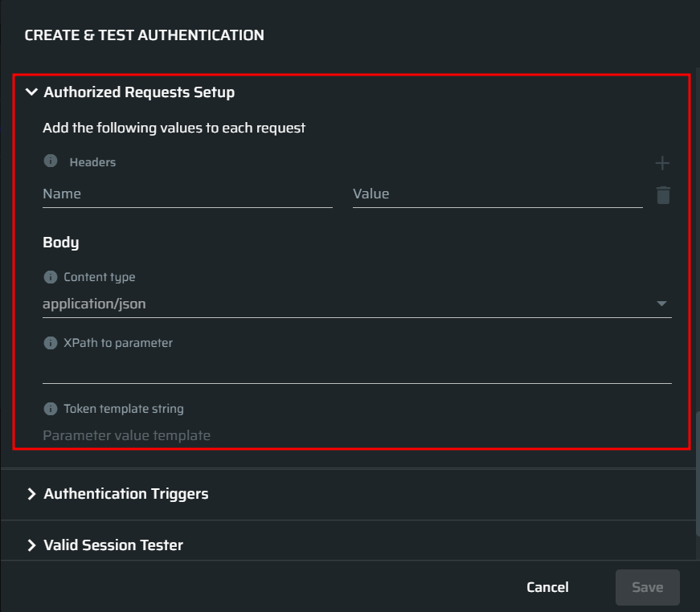
Task: Open the Content type dropdown arrow
Action: [661, 304]
